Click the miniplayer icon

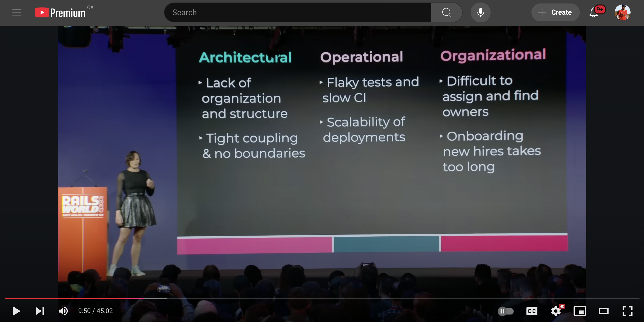(x=580, y=311)
